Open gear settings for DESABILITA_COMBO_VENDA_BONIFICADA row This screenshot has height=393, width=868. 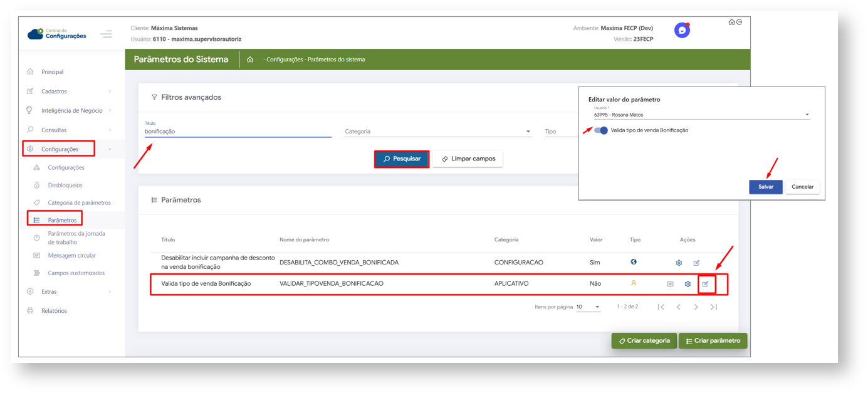679,263
